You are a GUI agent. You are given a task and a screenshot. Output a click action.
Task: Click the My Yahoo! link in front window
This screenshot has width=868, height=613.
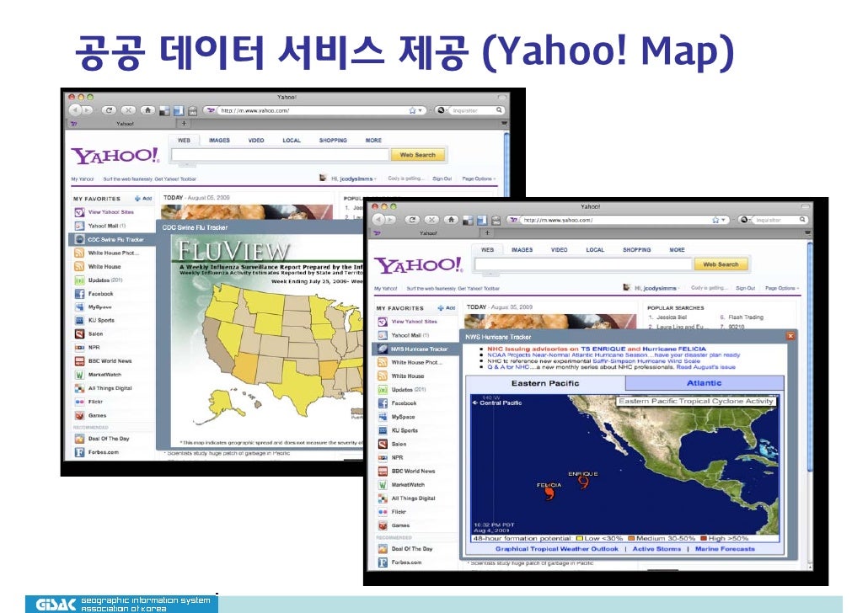[x=386, y=288]
